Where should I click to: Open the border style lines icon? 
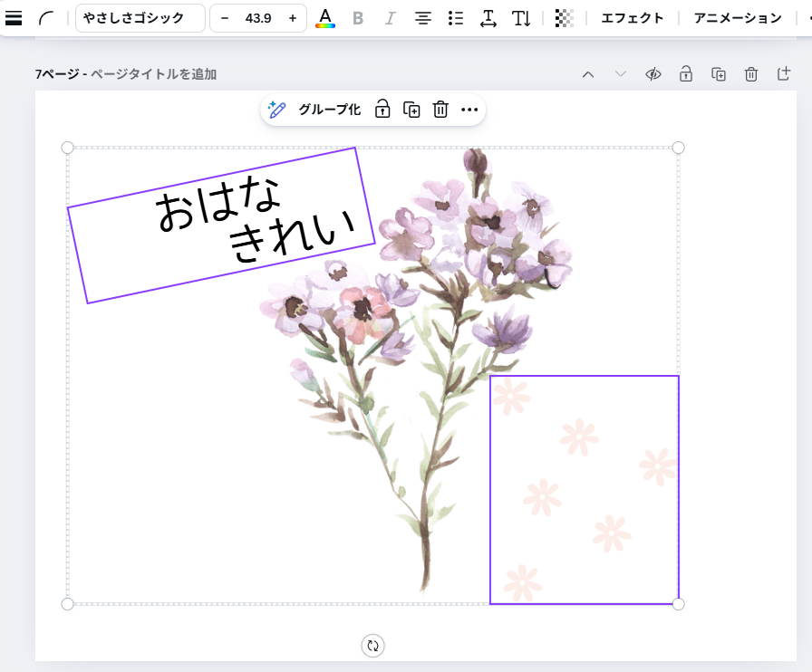point(14,18)
